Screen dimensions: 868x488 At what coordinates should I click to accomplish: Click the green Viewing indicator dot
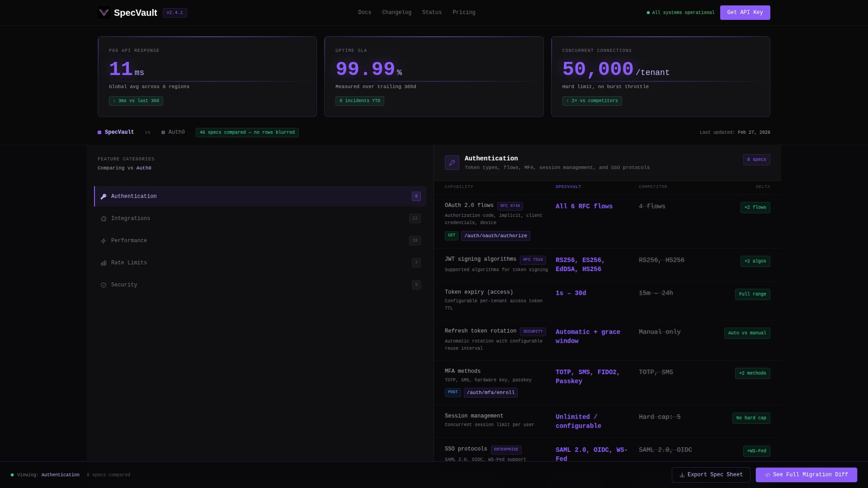[x=12, y=475]
